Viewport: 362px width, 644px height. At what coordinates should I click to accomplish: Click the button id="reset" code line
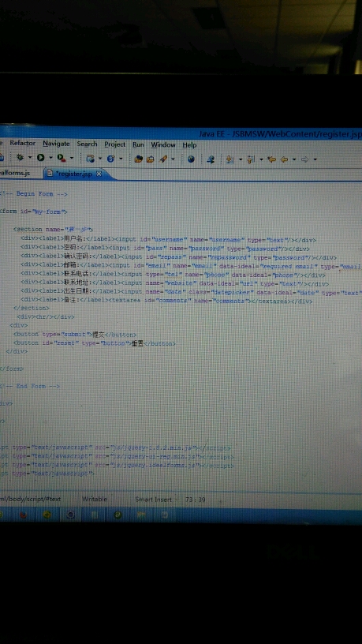tap(95, 343)
